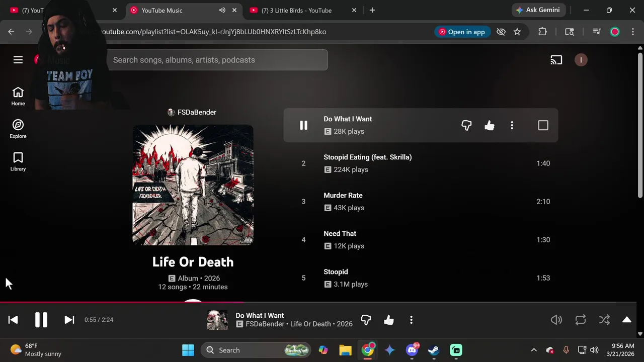The height and width of the screenshot is (362, 644).
Task: Close the YouTube Music tab
Action: coord(234,10)
